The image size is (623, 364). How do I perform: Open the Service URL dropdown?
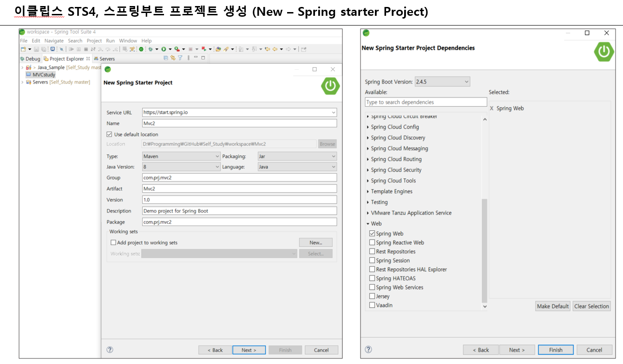[333, 112]
